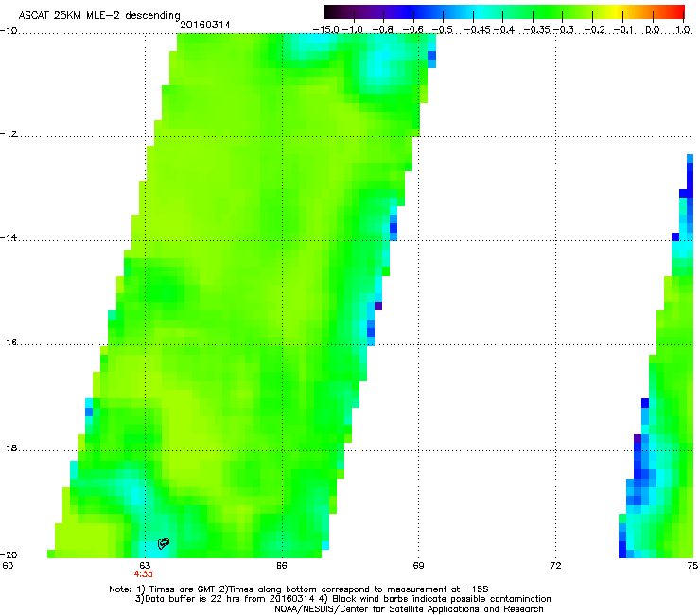This screenshot has width=700, height=615.
Task: Click the longitude axis label 69
Action: 418,566
